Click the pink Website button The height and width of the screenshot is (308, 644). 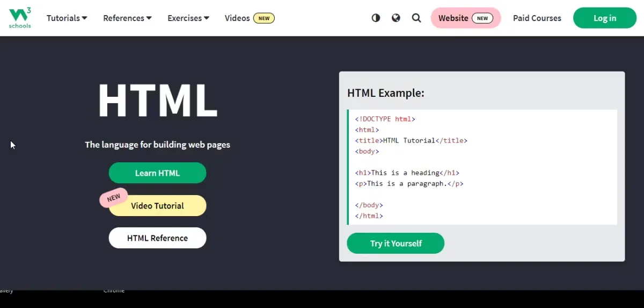[453, 18]
